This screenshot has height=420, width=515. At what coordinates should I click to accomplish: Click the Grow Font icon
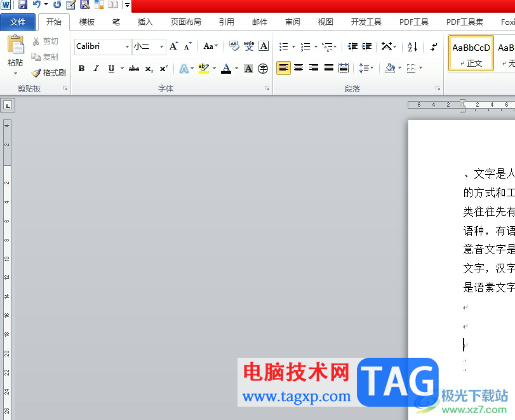click(x=174, y=46)
